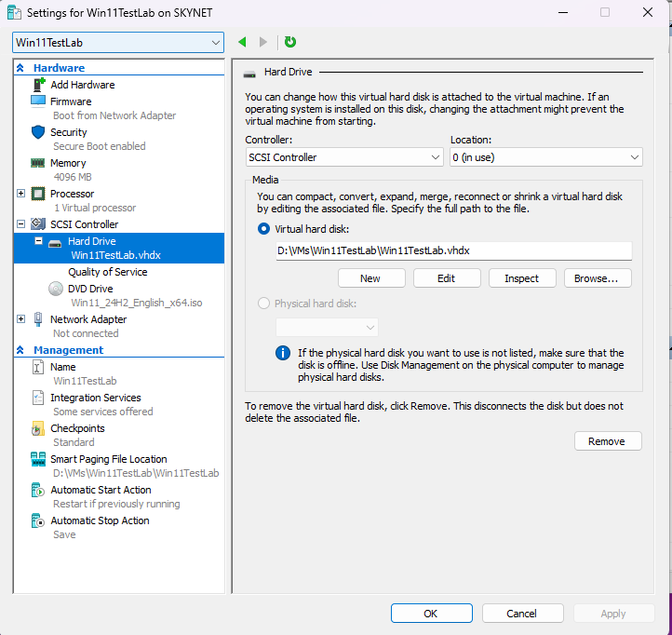This screenshot has width=672, height=635.
Task: Select the Physical hard disk radio button
Action: 263,304
